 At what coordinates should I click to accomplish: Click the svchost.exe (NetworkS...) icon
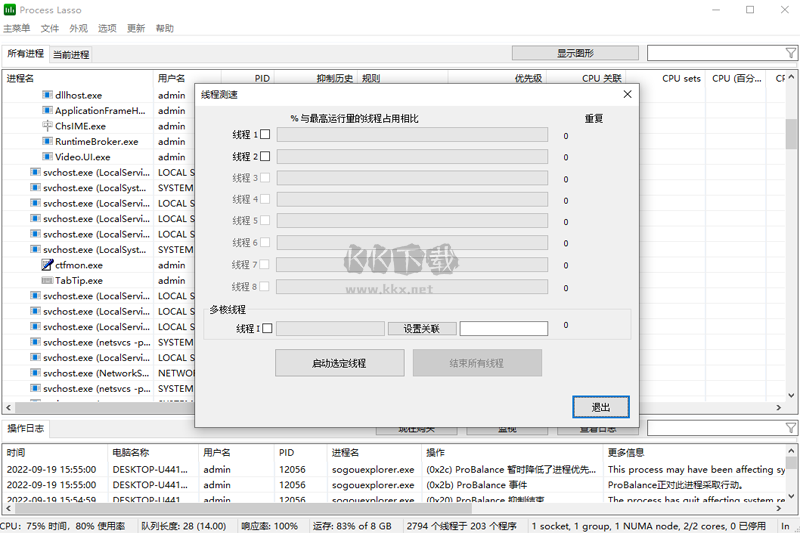tap(35, 373)
